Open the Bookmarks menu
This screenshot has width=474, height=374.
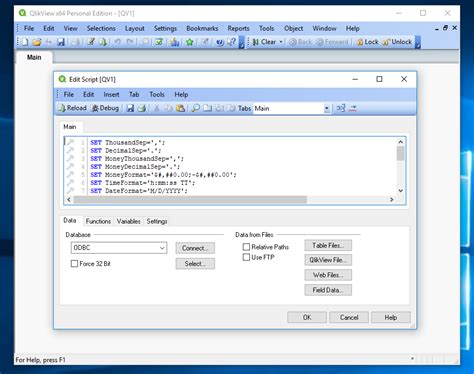[x=202, y=28]
